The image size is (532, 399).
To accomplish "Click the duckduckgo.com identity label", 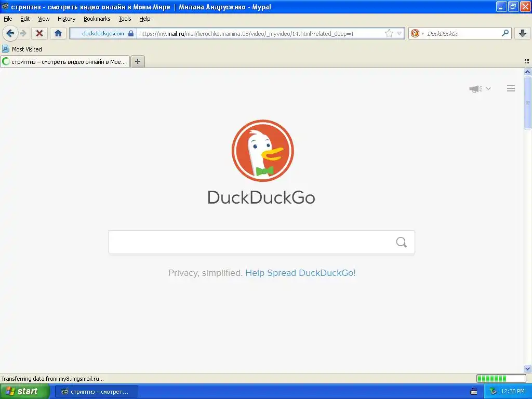I will [x=103, y=33].
